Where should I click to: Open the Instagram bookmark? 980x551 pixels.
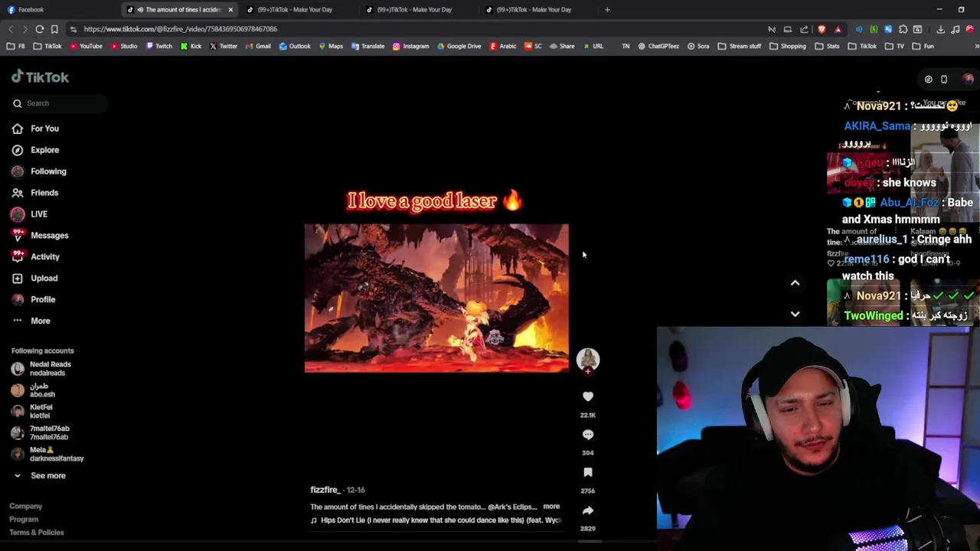(411, 46)
